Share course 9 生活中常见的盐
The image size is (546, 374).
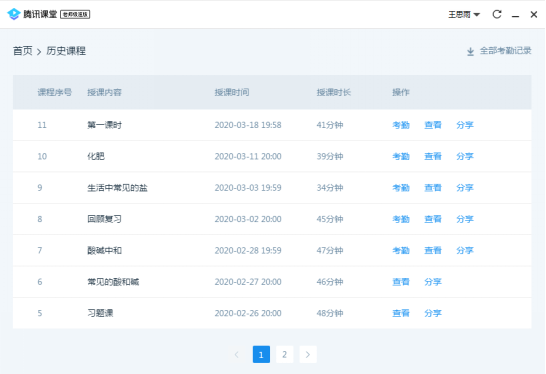(x=465, y=188)
